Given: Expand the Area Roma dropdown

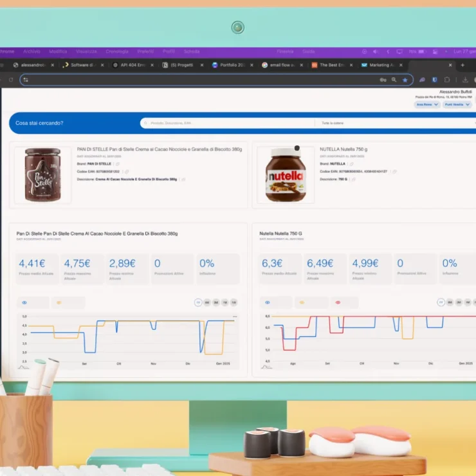Looking at the screenshot, I should point(427,104).
